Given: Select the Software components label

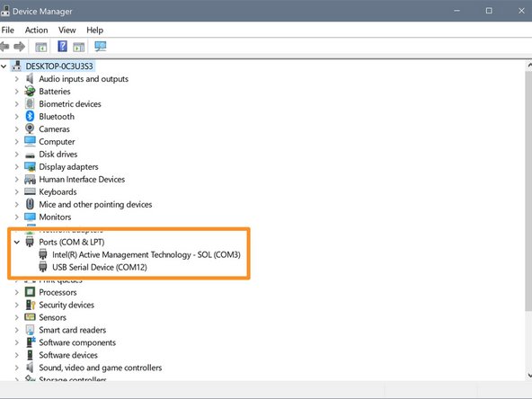Looking at the screenshot, I should 77,342.
